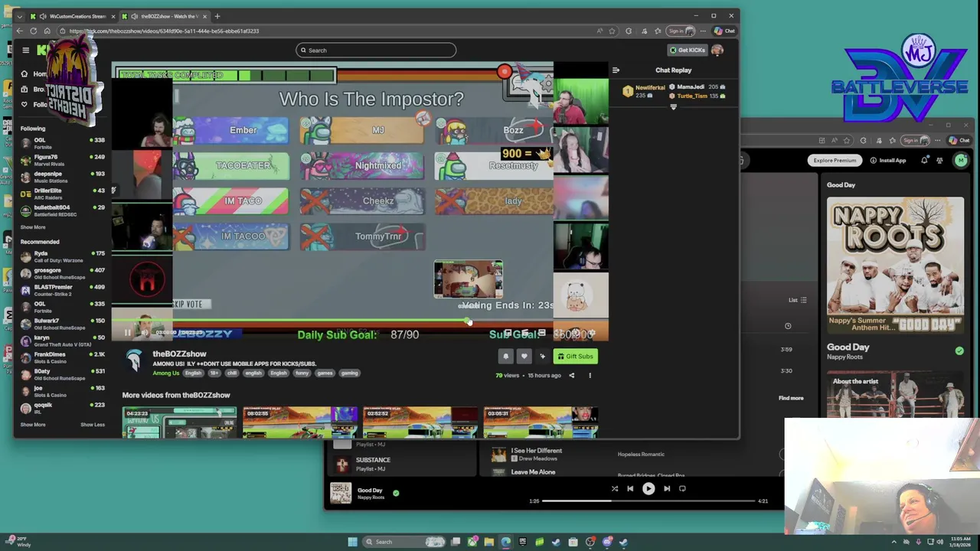Go back in the browser

pos(20,31)
